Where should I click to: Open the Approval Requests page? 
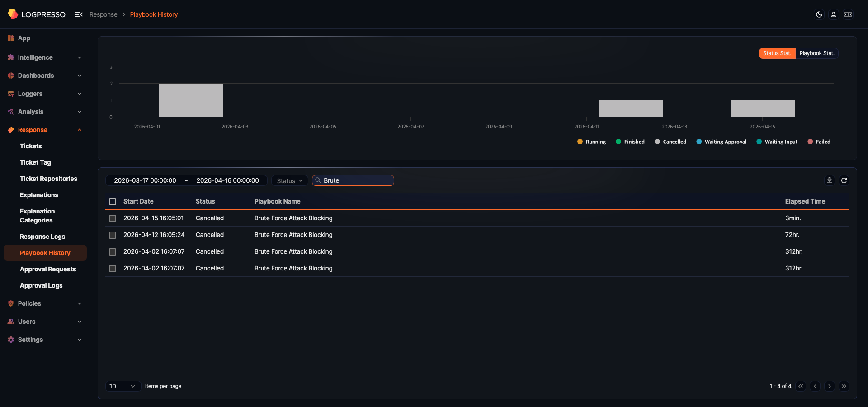(48, 269)
